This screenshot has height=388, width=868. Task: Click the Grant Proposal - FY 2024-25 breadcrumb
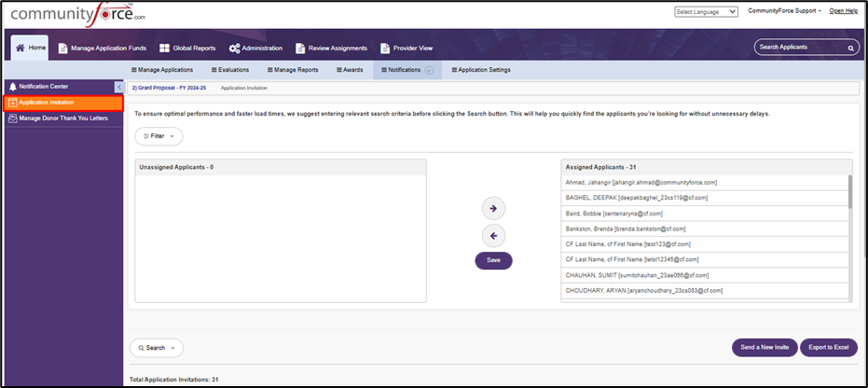(x=169, y=88)
